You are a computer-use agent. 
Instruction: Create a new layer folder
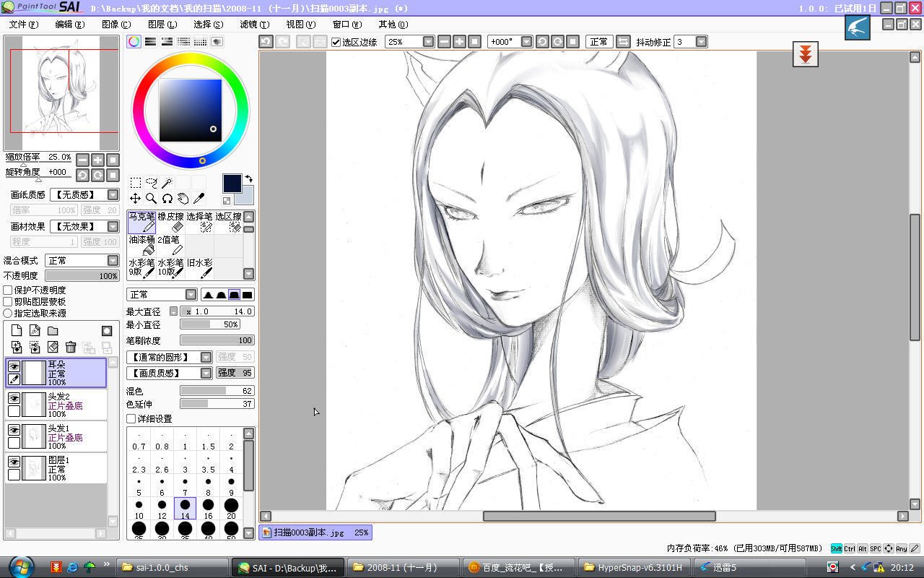[53, 331]
